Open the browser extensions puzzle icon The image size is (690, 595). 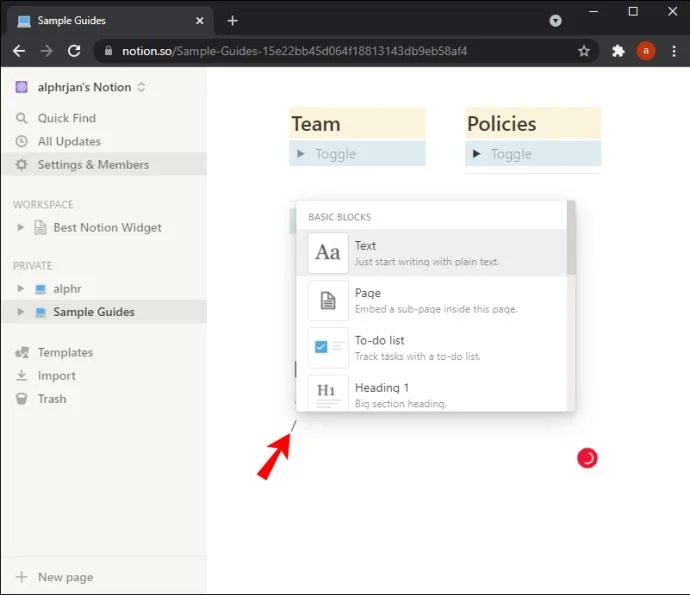pos(618,51)
